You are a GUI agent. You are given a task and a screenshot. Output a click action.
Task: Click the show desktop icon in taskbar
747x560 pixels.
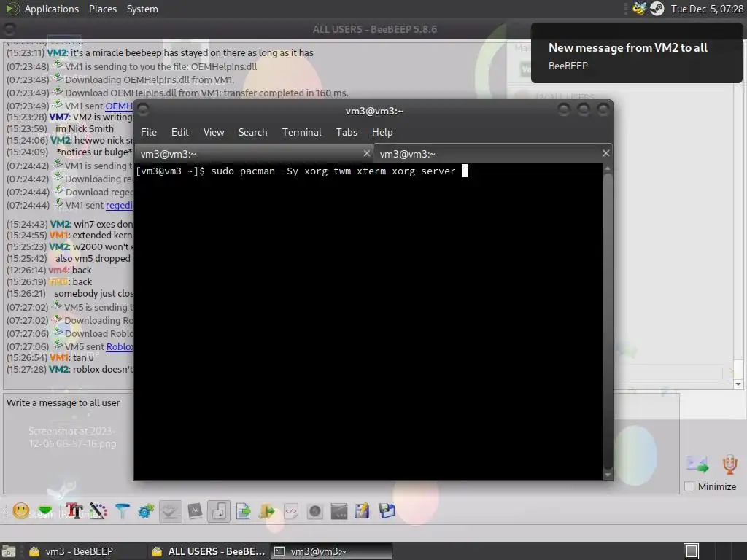pos(9,551)
